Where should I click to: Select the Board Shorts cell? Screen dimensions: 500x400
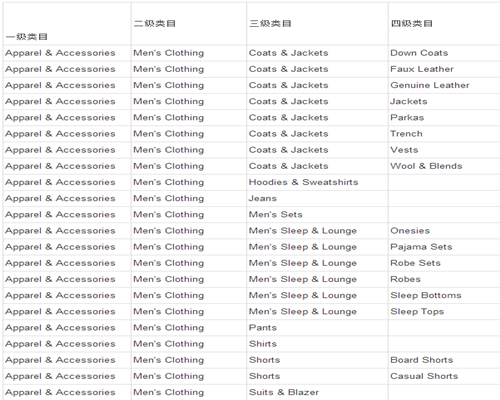click(x=444, y=360)
